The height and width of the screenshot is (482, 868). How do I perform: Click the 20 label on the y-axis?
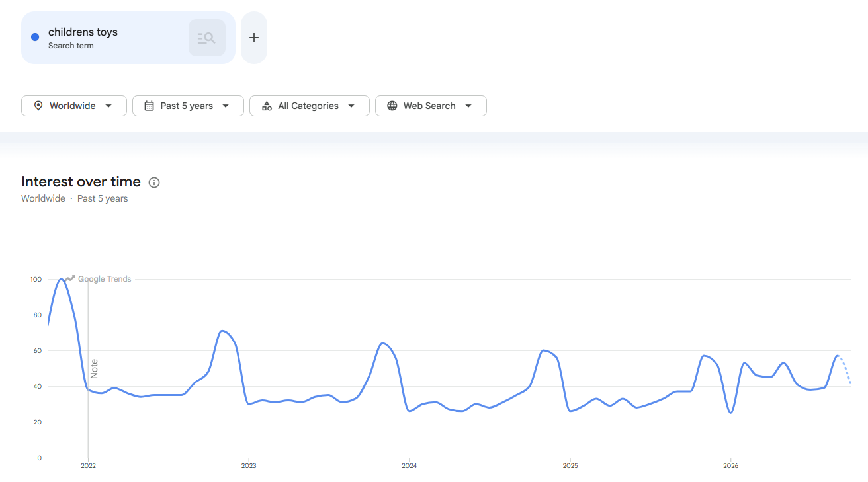pyautogui.click(x=38, y=422)
